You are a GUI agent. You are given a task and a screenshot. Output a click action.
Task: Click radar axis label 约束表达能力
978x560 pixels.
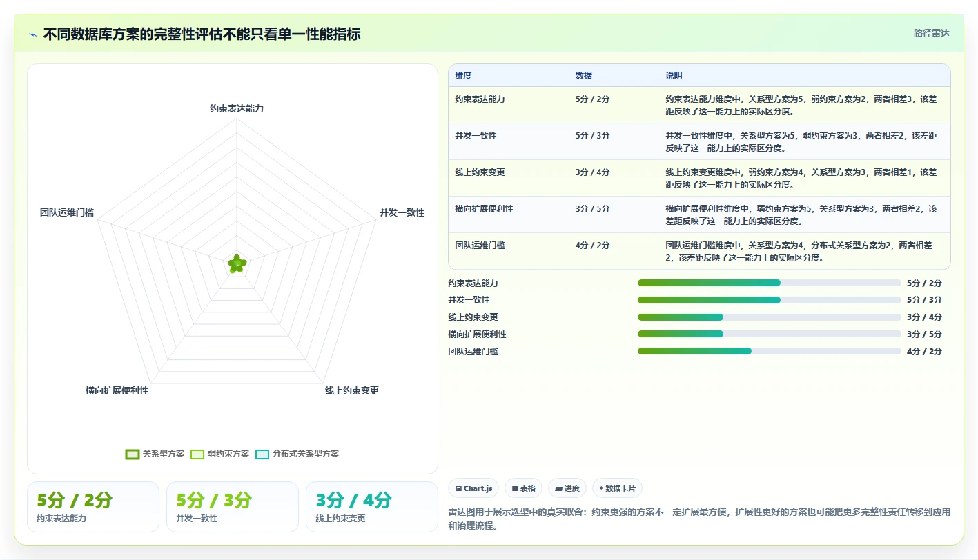coord(237,108)
